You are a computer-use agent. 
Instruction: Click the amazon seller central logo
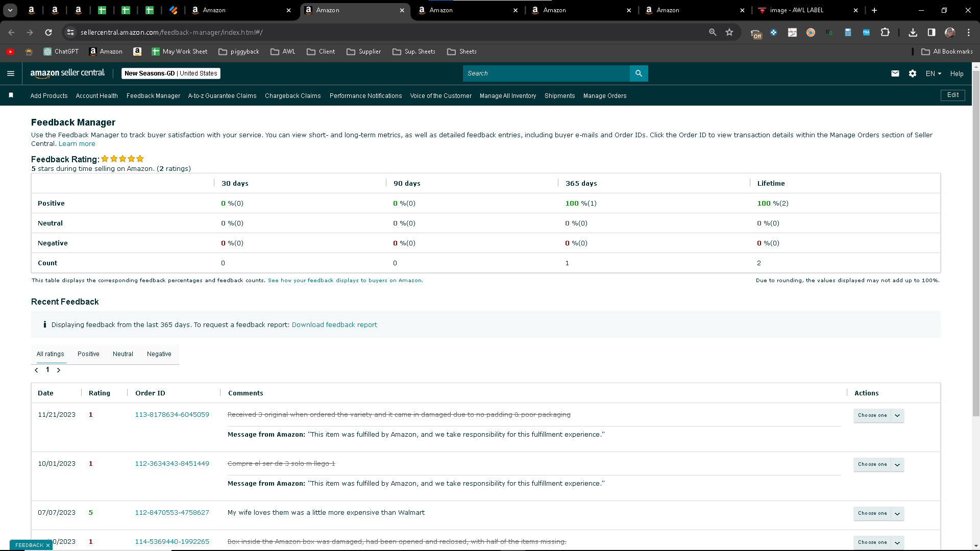click(x=67, y=73)
